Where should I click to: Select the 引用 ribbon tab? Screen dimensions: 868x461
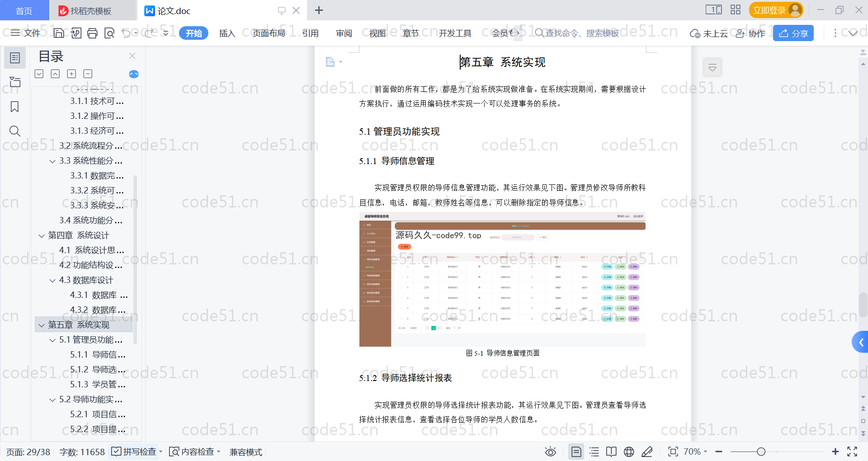click(x=311, y=33)
